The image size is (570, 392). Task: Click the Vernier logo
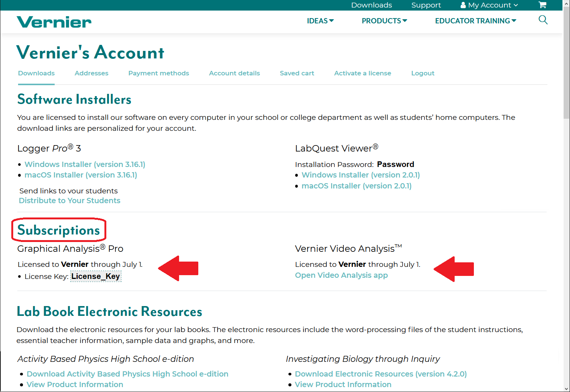click(54, 22)
